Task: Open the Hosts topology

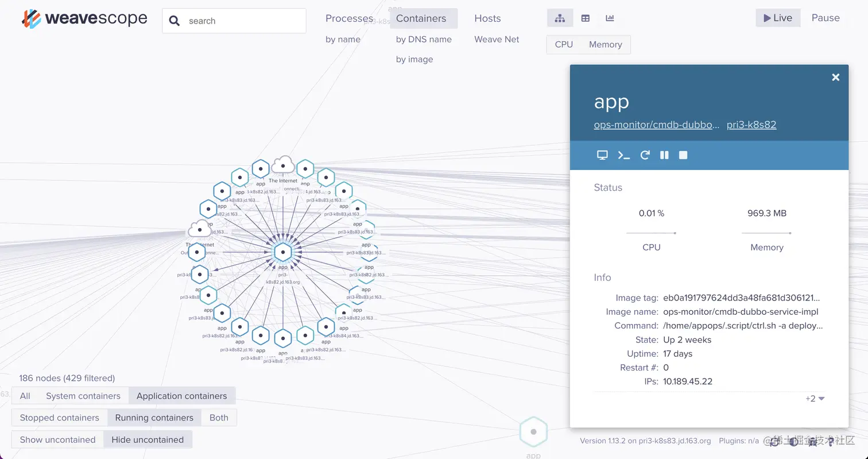Action: pyautogui.click(x=487, y=18)
